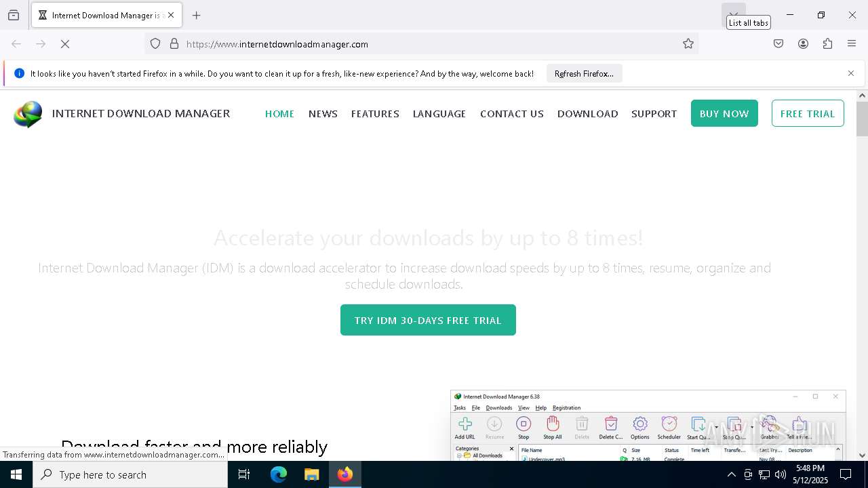
Task: Open Task View on the taskbar
Action: (244, 474)
